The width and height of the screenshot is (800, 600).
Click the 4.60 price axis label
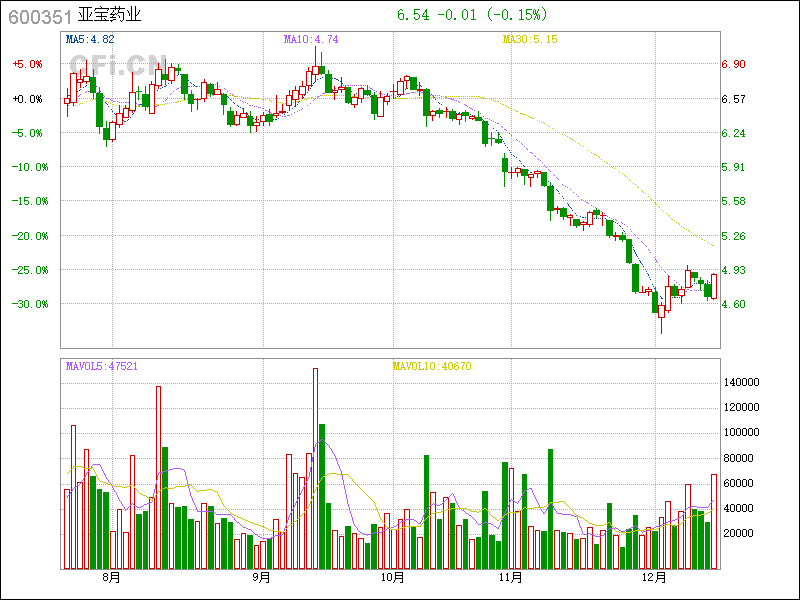(x=734, y=304)
